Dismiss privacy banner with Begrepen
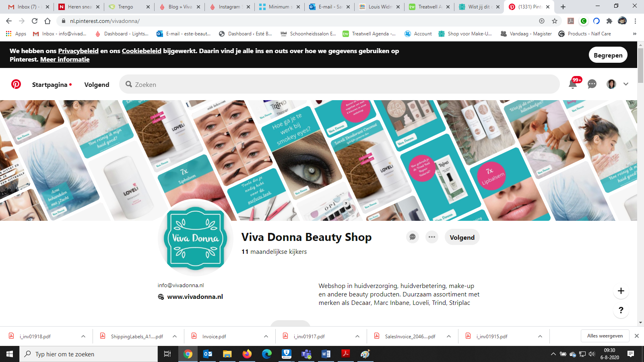Viewport: 644px width, 362px height. [x=608, y=55]
